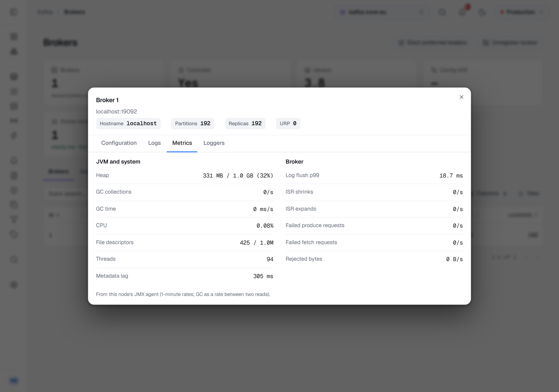This screenshot has height=392, width=559.
Task: Open the Loggers tab
Action: tap(214, 143)
